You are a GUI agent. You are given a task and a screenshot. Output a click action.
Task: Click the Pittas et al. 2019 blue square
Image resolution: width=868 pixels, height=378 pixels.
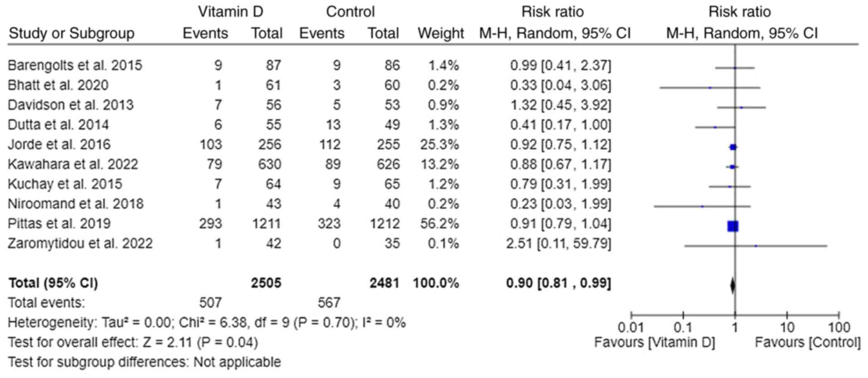[x=732, y=226]
